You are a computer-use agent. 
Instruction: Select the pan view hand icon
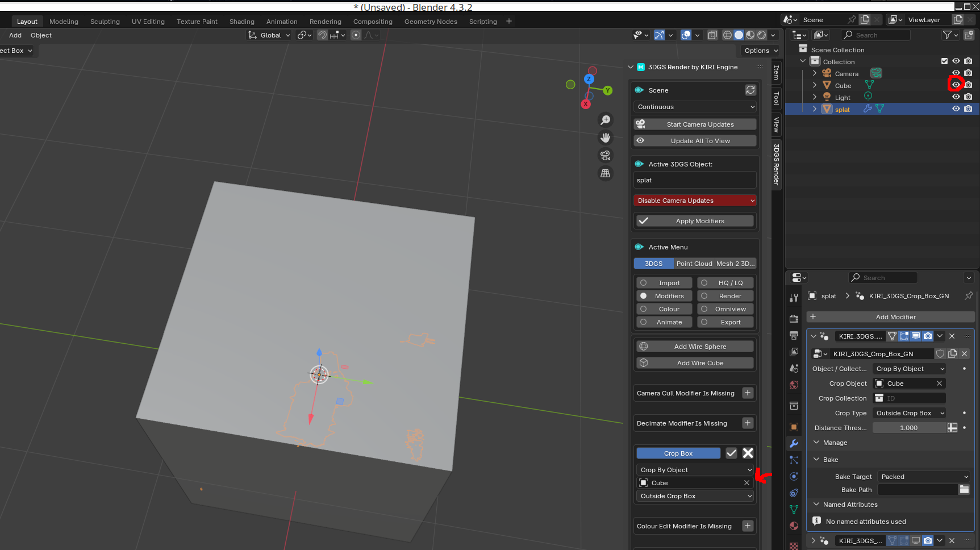click(606, 137)
